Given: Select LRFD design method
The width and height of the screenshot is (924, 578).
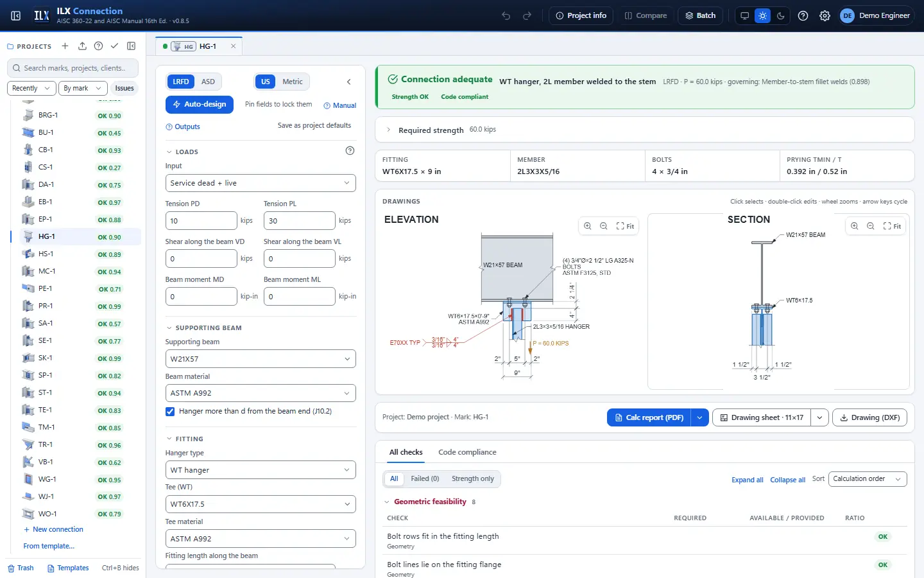Looking at the screenshot, I should click(x=181, y=82).
